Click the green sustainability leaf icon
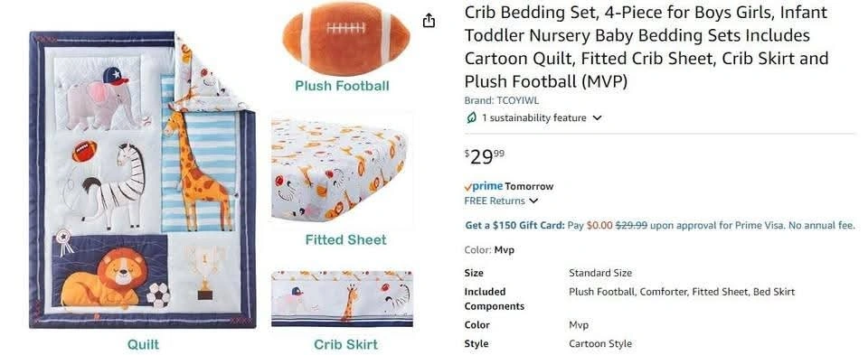This screenshot has width=868, height=355. coord(471,117)
